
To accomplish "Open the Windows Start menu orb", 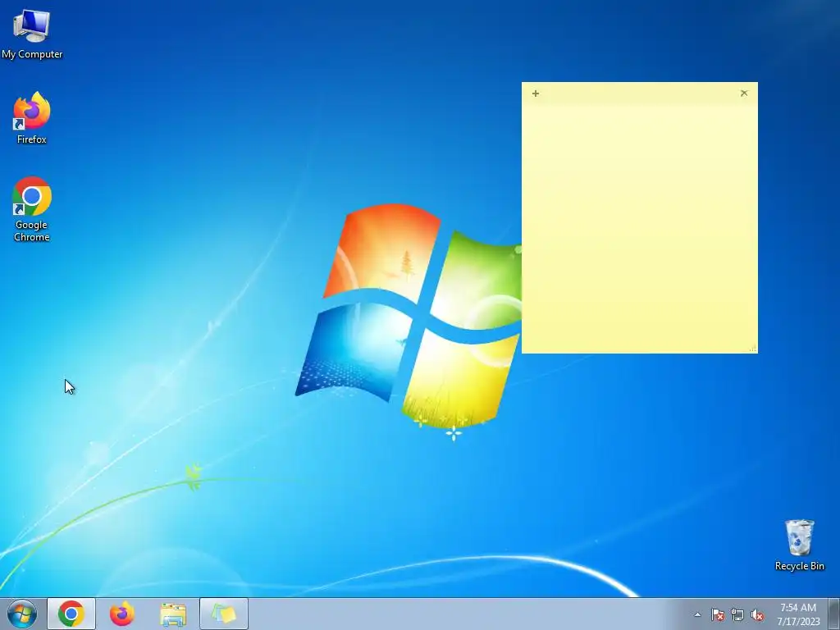I will [22, 614].
